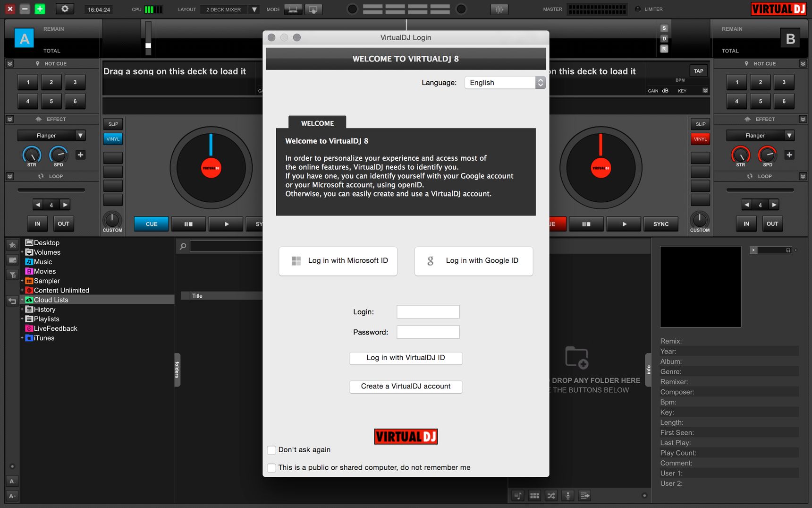Click the green plus maximize button
812x508 pixels.
40,9
